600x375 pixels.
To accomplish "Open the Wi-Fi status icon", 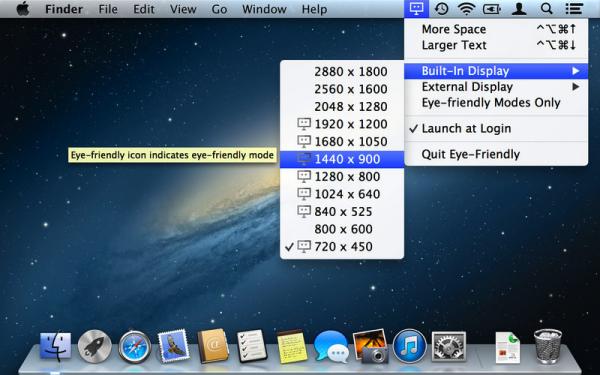I will 466,8.
